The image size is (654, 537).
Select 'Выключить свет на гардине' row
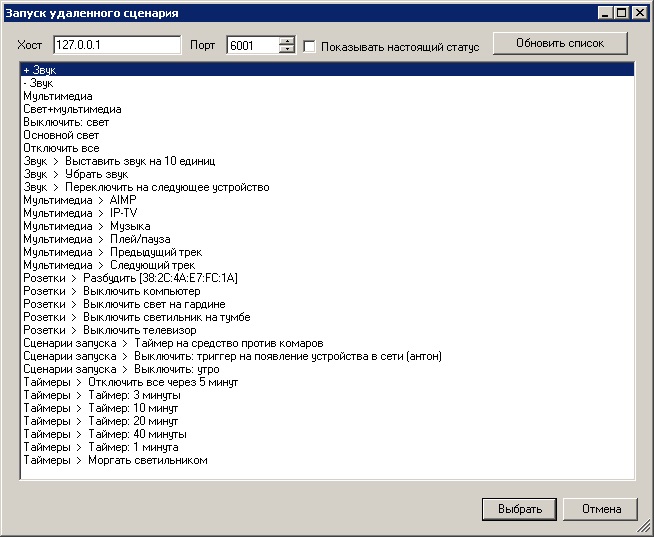coord(327,304)
